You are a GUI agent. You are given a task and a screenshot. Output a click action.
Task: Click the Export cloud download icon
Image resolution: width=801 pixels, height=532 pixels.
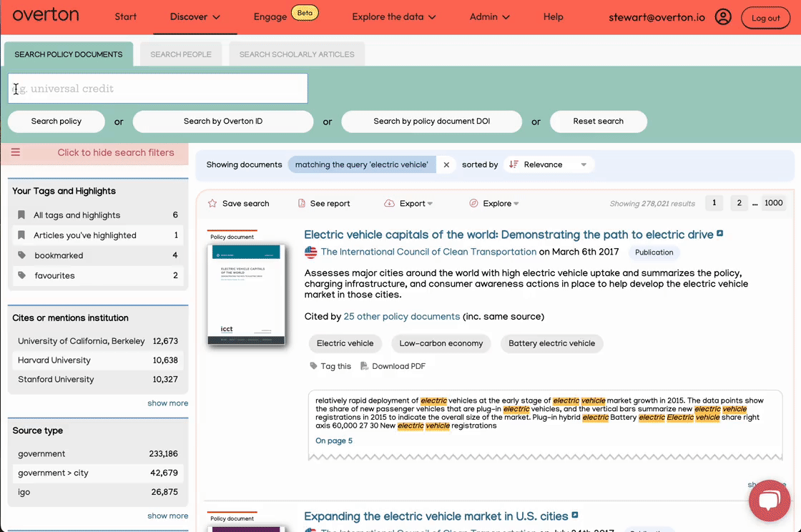389,204
